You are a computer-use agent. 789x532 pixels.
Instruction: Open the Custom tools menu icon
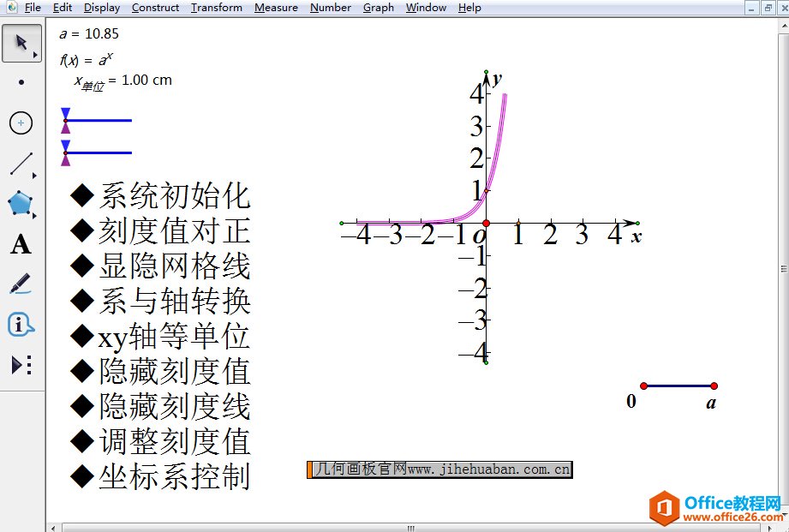21,365
